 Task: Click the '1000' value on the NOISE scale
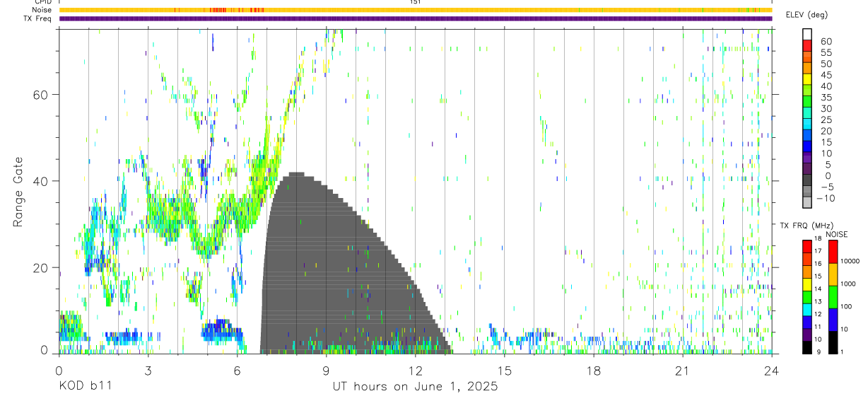848,284
